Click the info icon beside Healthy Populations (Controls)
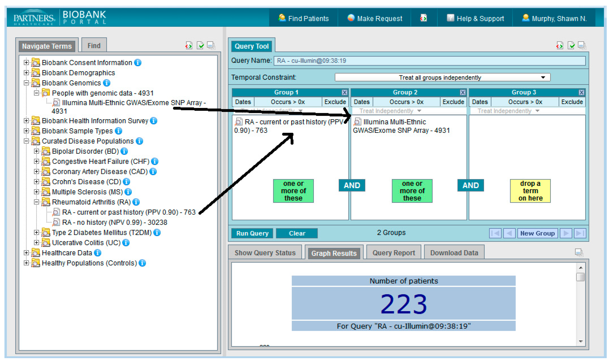The image size is (612, 364). coord(142,263)
